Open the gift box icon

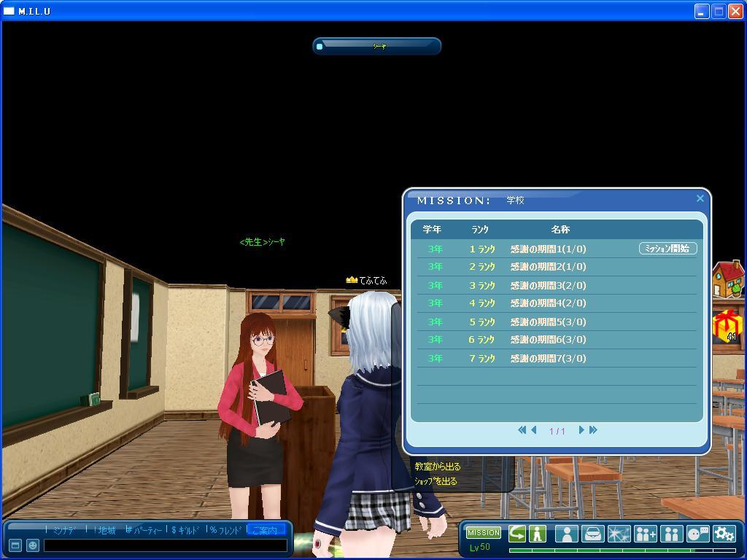(727, 326)
